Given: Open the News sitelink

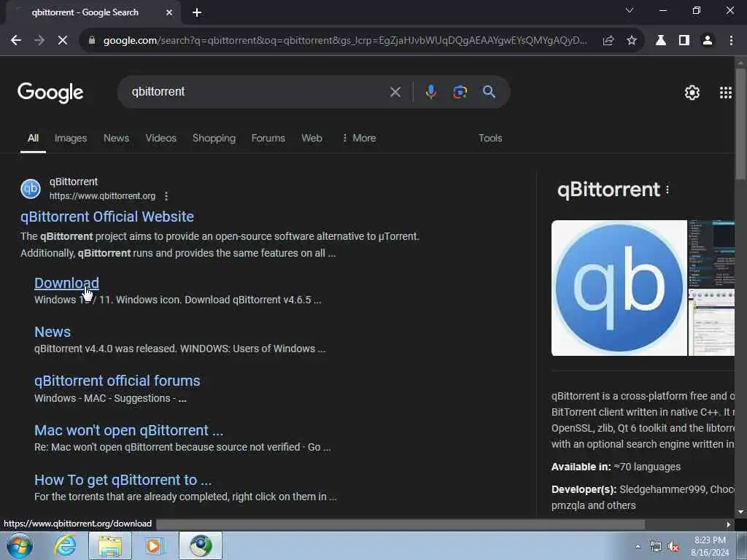Looking at the screenshot, I should click(x=53, y=332).
